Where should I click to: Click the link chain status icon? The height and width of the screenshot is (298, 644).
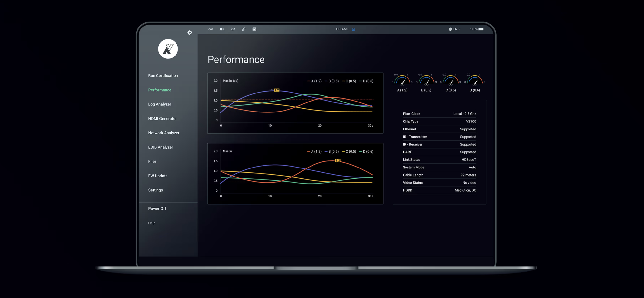[244, 29]
